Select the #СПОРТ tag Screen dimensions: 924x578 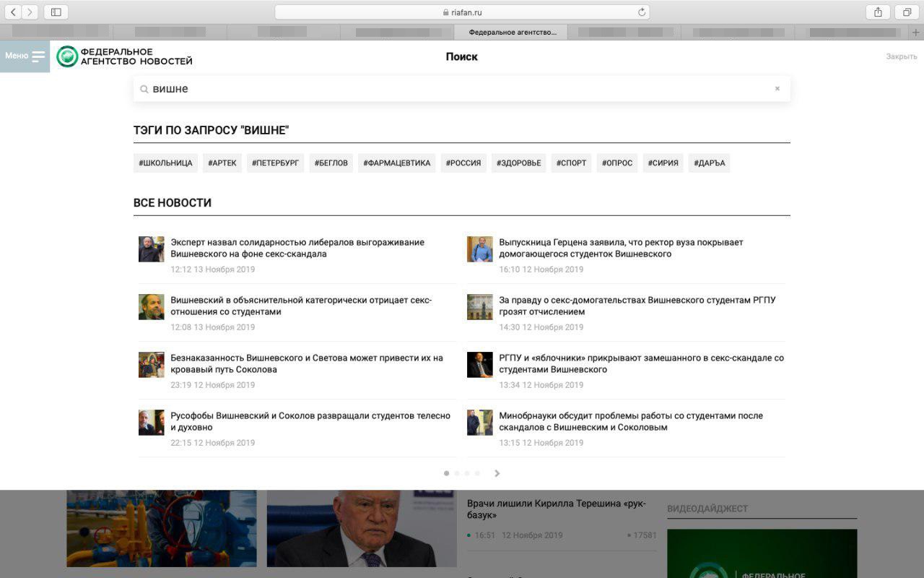[x=572, y=163]
